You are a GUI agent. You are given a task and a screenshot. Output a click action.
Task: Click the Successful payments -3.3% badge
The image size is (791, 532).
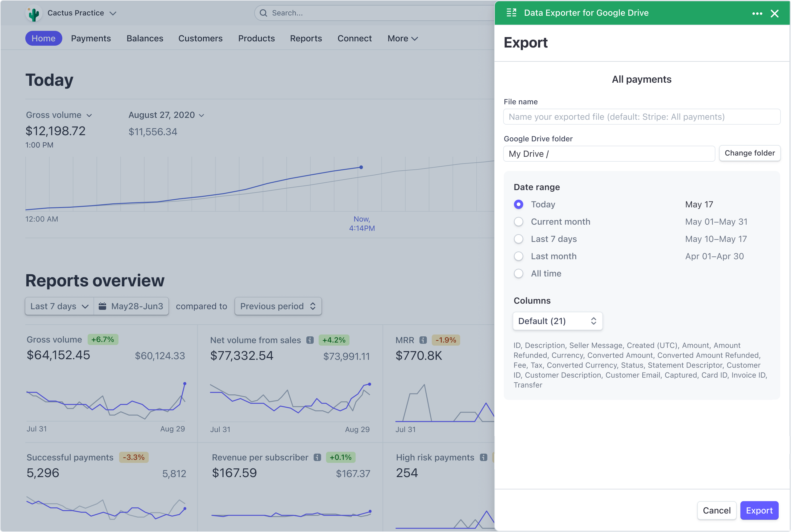(x=134, y=457)
